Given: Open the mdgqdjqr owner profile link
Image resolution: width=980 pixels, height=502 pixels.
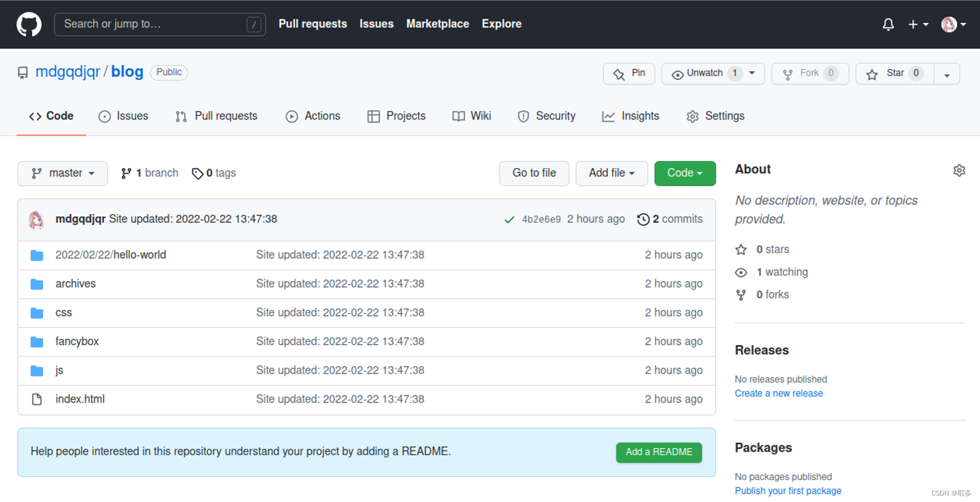Looking at the screenshot, I should (68, 72).
